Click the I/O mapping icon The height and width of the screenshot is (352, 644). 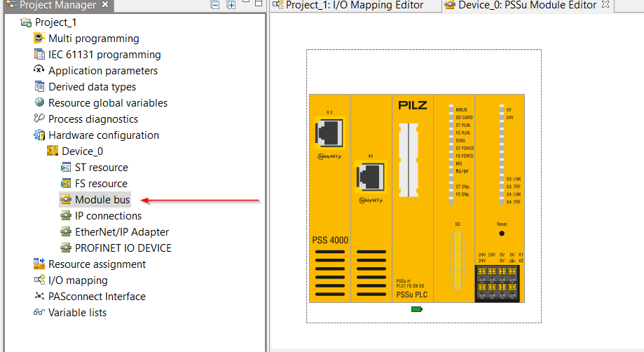pyautogui.click(x=39, y=280)
